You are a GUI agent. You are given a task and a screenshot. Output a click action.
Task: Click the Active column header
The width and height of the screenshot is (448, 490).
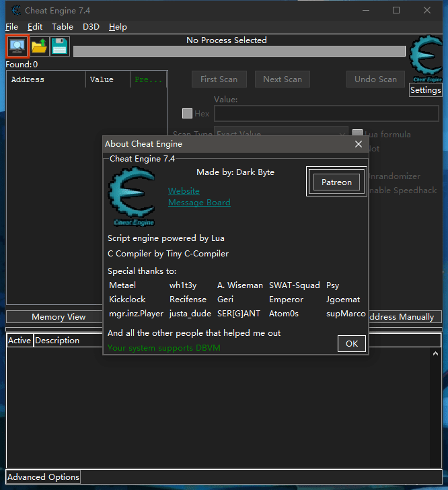click(20, 341)
